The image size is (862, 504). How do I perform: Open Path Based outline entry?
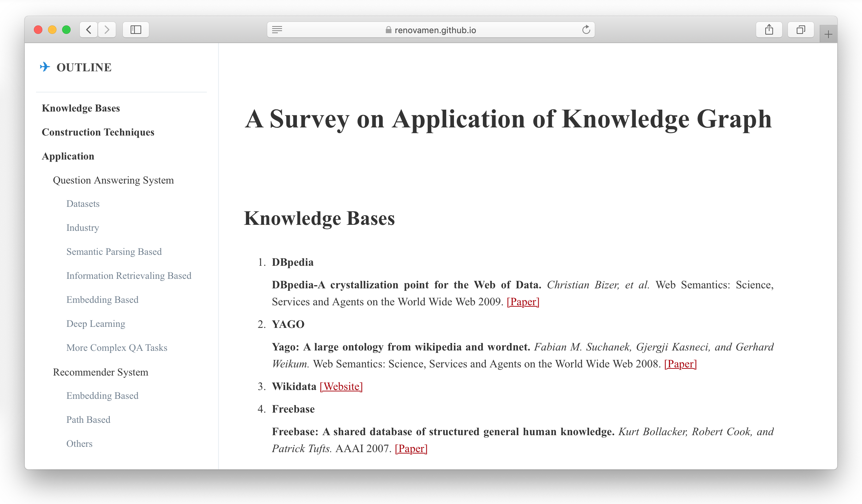(88, 420)
